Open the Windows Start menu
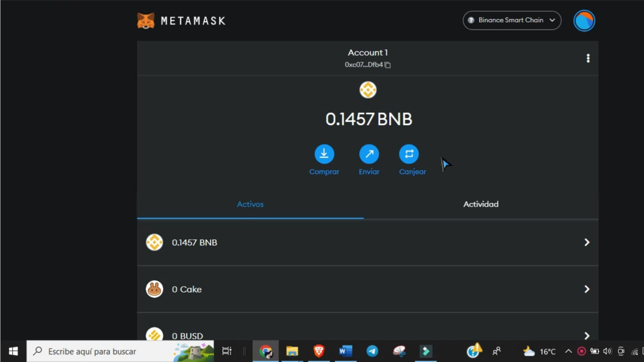644x362 pixels. 13,351
